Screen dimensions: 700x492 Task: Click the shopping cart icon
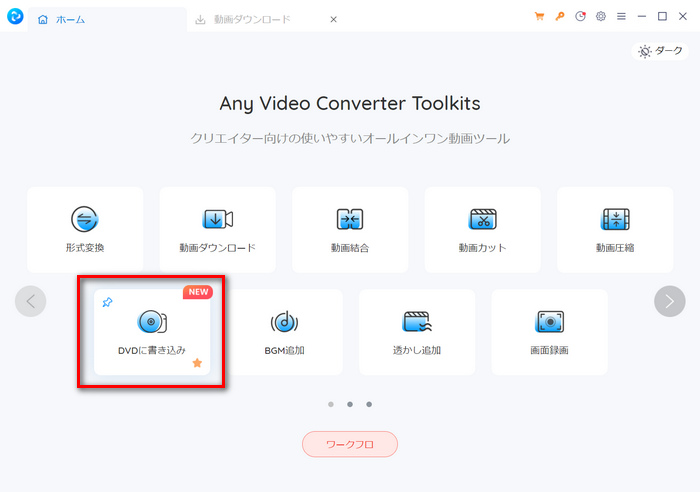click(x=539, y=17)
